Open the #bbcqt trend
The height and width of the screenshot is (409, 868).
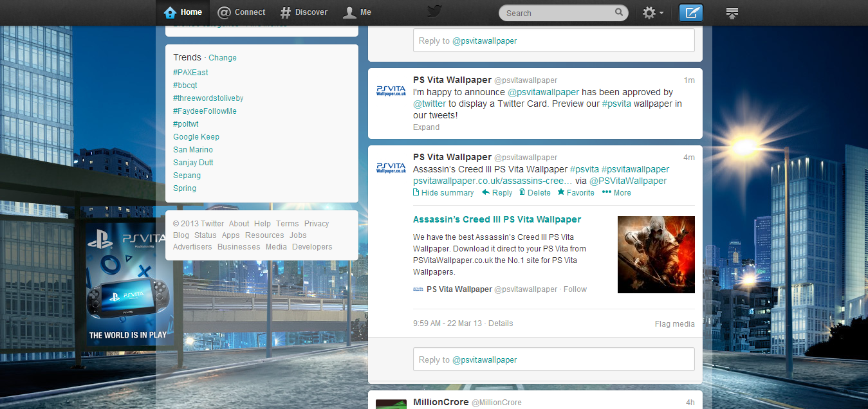point(185,86)
